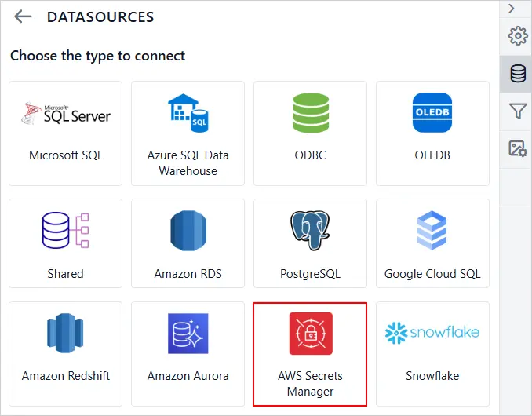
Task: Choose the Azure SQL Data Warehouse icon
Action: coord(188,112)
